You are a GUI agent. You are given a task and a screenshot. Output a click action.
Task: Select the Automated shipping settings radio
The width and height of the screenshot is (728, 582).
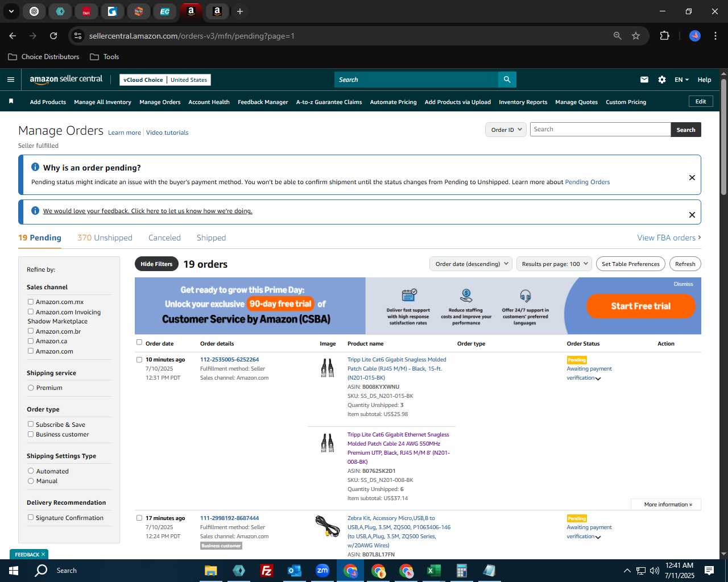click(x=31, y=471)
